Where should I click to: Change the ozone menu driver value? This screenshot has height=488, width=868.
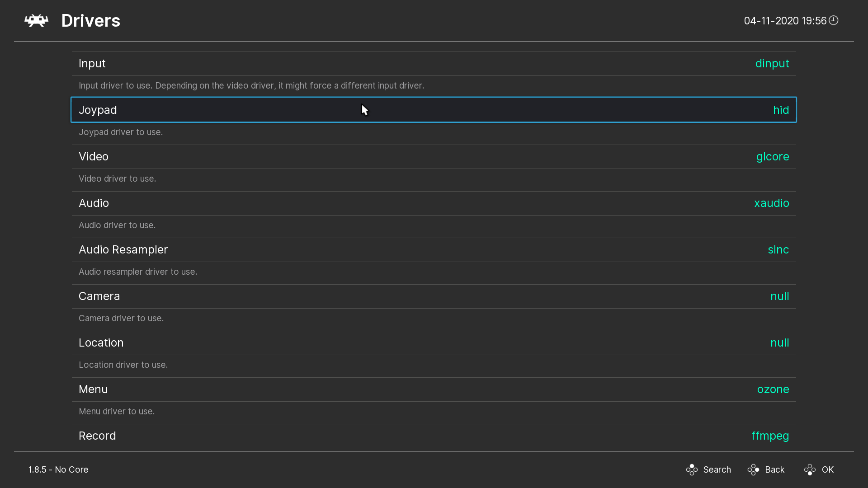tap(773, 389)
